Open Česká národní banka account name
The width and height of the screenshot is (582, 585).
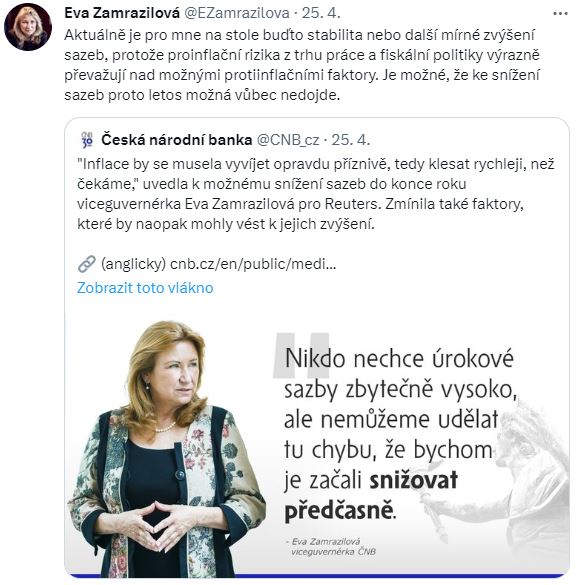(x=177, y=140)
